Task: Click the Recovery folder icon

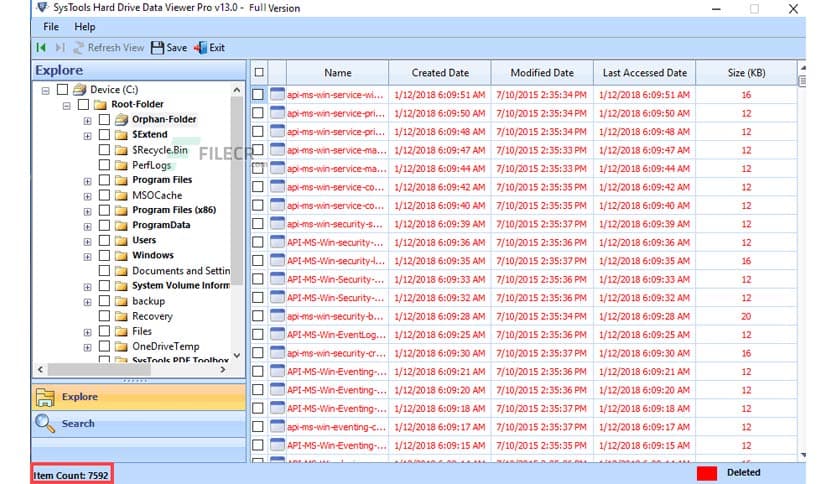Action: (x=122, y=317)
